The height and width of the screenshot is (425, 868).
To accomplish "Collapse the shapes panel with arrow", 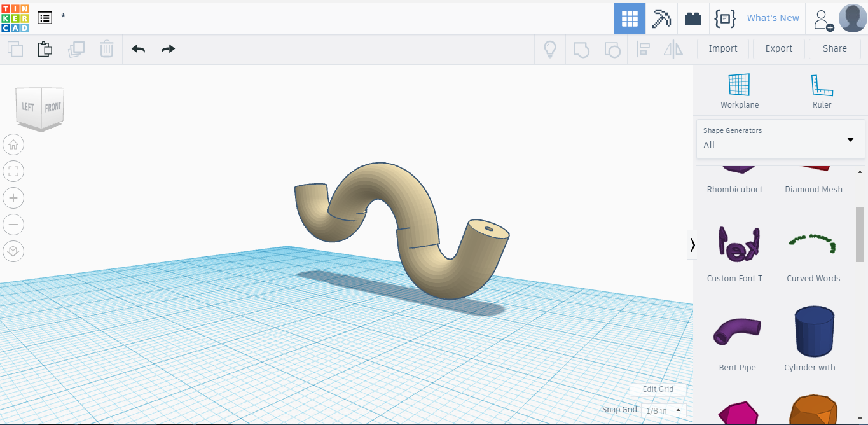I will click(x=692, y=244).
